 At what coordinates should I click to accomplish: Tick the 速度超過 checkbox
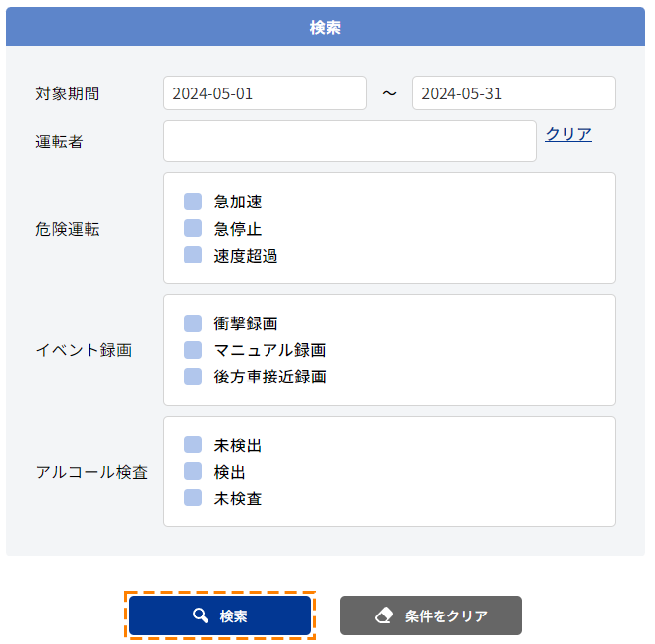[193, 255]
